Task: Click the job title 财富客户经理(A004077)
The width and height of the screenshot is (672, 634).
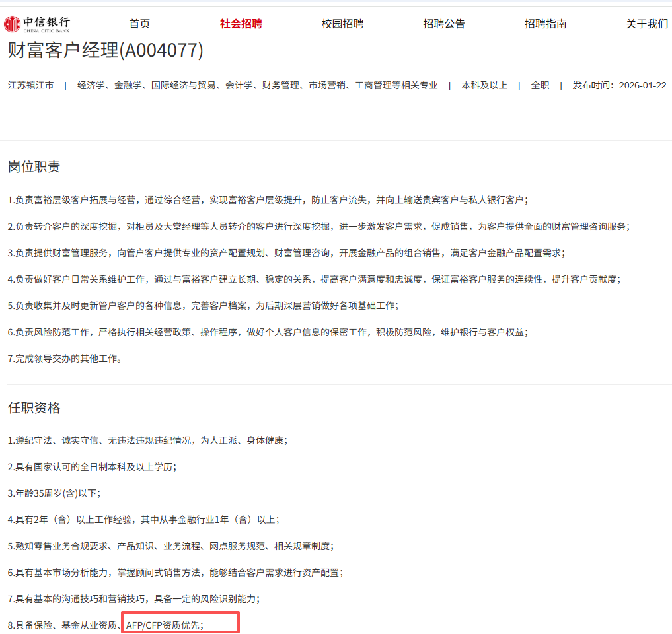Action: coord(106,50)
